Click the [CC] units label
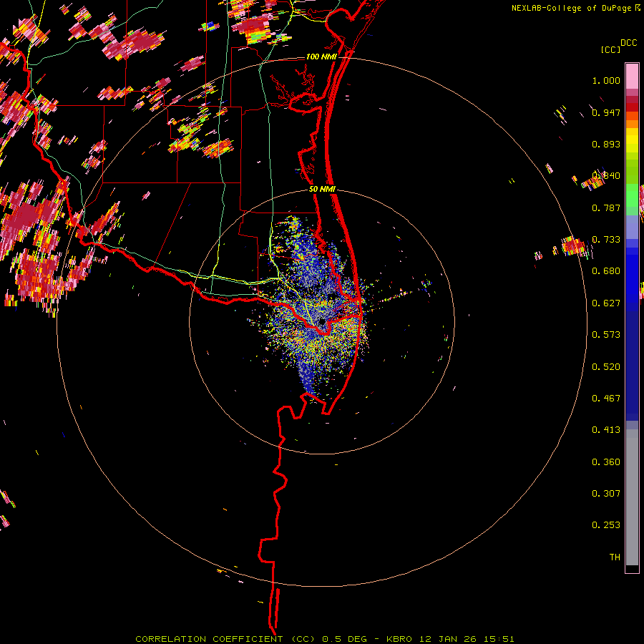644x644 pixels. click(610, 49)
